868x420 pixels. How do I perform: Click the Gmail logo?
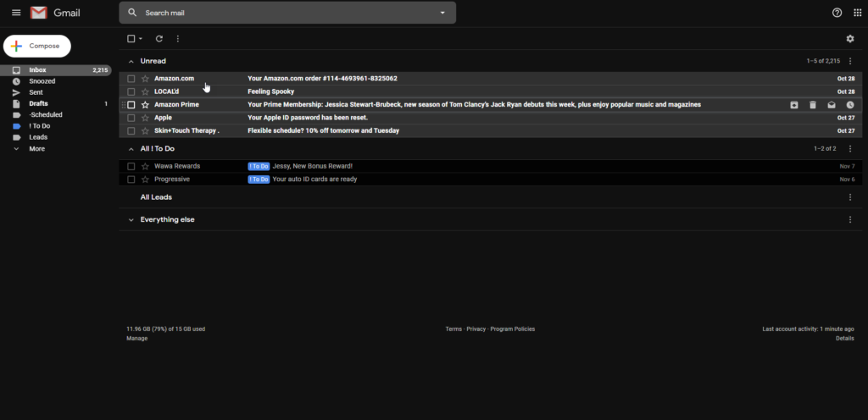(55, 13)
